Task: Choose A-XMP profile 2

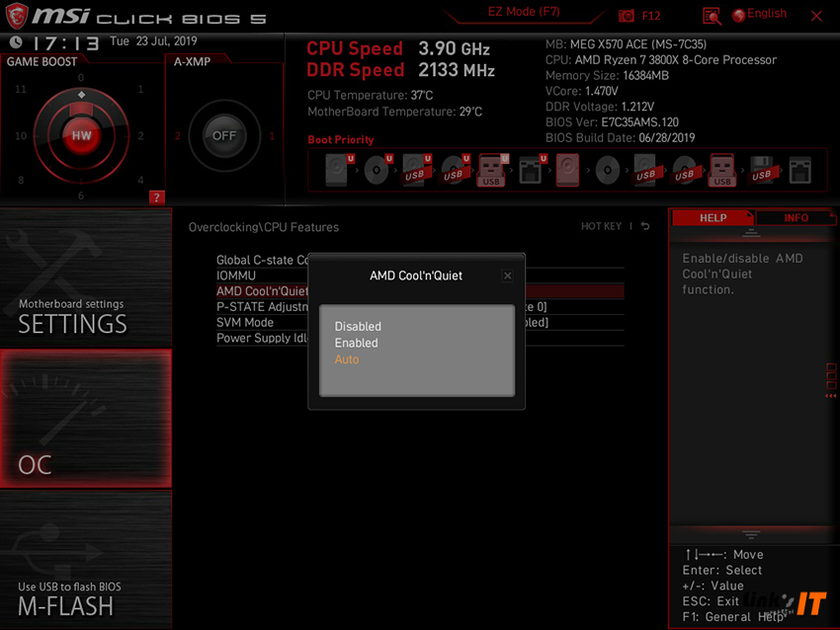Action: coord(177,136)
